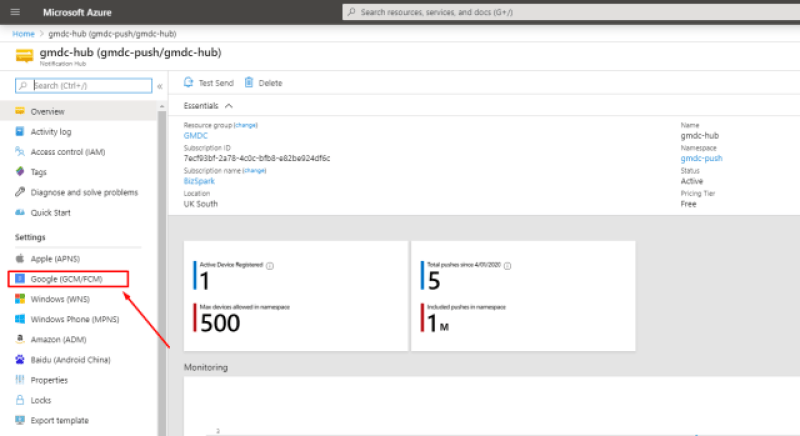The width and height of the screenshot is (800, 436).
Task: Click the colorful Windows WNS icon
Action: point(20,298)
